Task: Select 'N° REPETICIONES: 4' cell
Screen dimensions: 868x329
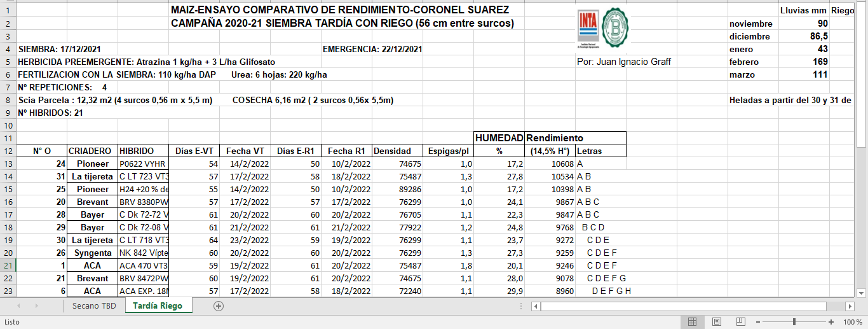Action: [x=62, y=87]
